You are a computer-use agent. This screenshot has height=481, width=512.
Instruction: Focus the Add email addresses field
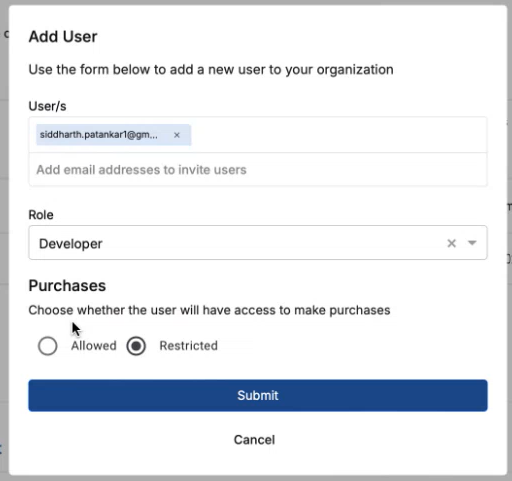258,170
